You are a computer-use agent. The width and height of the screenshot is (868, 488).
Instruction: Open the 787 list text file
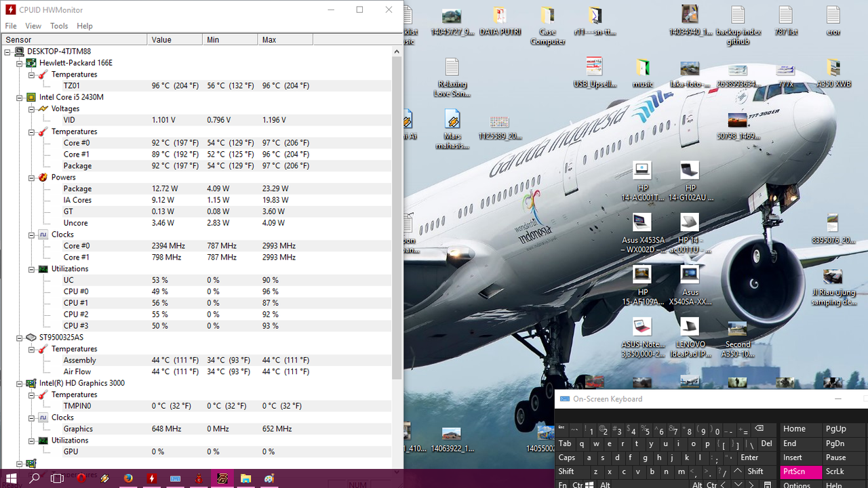pos(785,21)
